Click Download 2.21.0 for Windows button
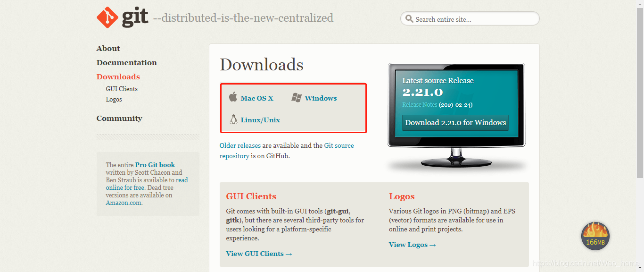Image resolution: width=644 pixels, height=272 pixels. point(455,122)
